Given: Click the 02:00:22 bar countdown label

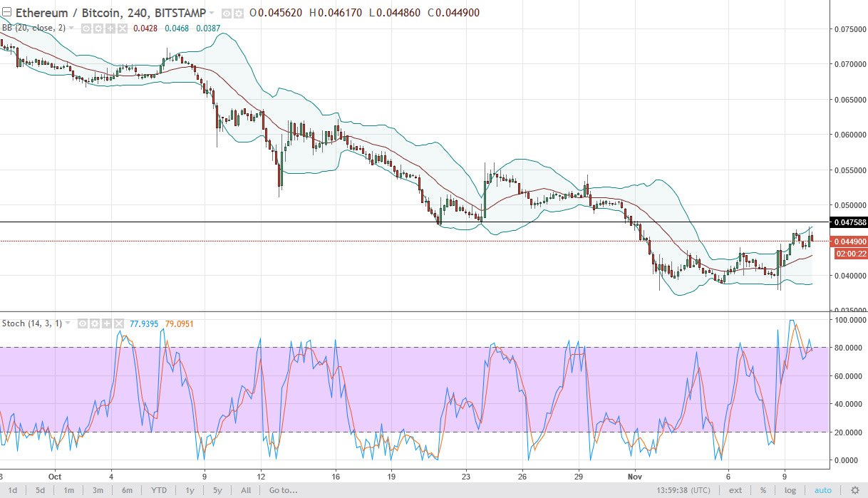Looking at the screenshot, I should coord(849,253).
